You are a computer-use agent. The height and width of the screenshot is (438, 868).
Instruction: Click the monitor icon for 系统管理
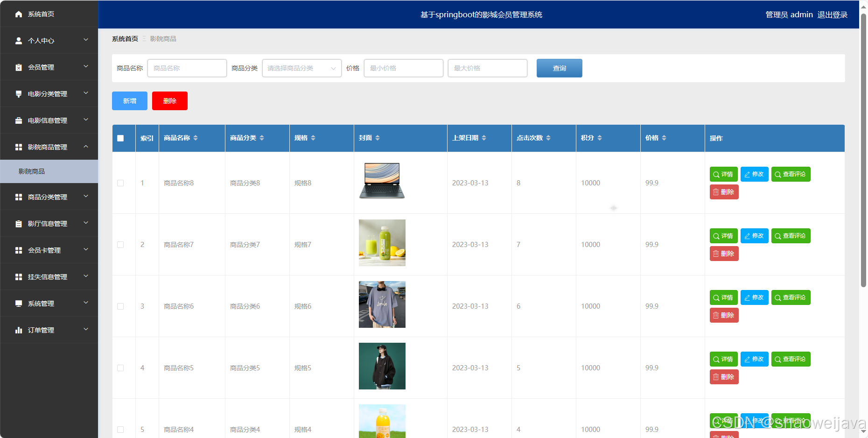click(19, 304)
